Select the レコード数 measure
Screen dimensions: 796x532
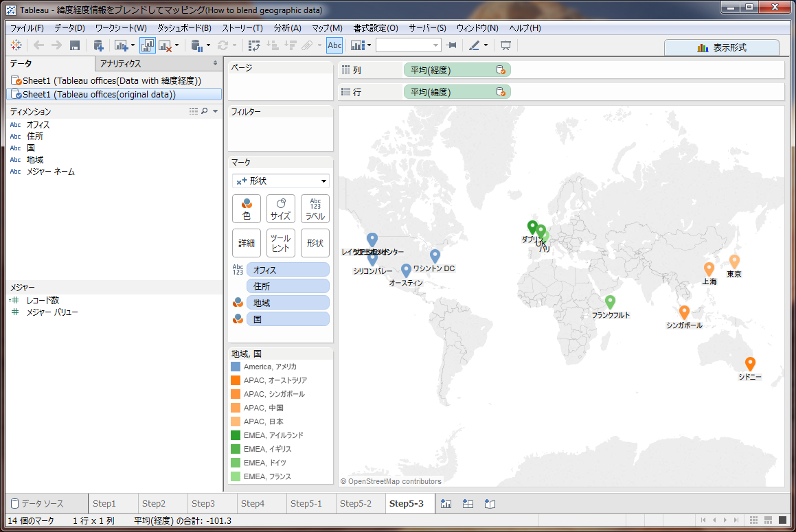point(43,300)
